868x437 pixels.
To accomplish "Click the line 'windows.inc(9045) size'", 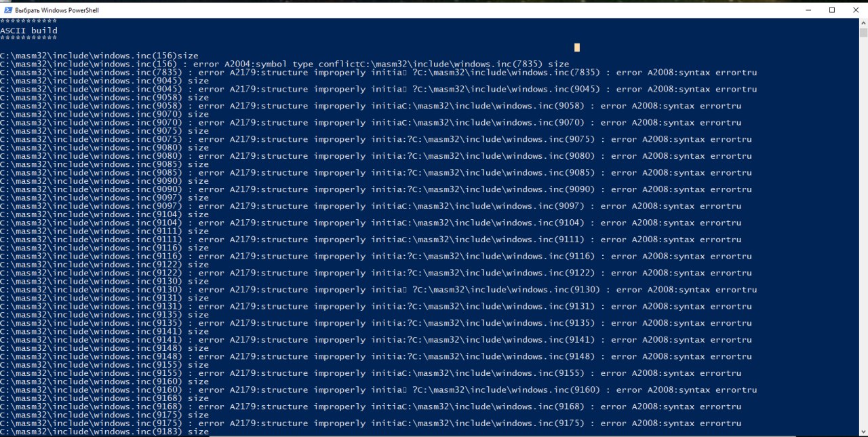I will [104, 81].
